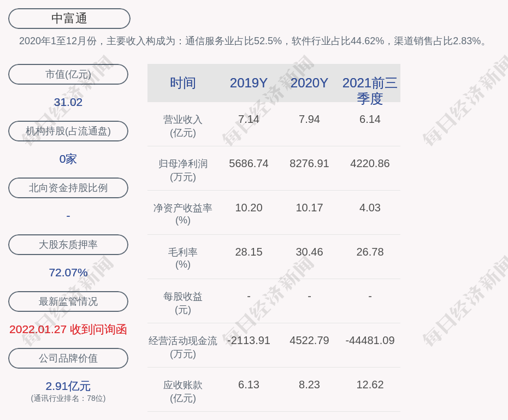Open the red 2022.01.27 收到问询函 notice
Viewport: 508px width, 420px height.
[x=68, y=329]
